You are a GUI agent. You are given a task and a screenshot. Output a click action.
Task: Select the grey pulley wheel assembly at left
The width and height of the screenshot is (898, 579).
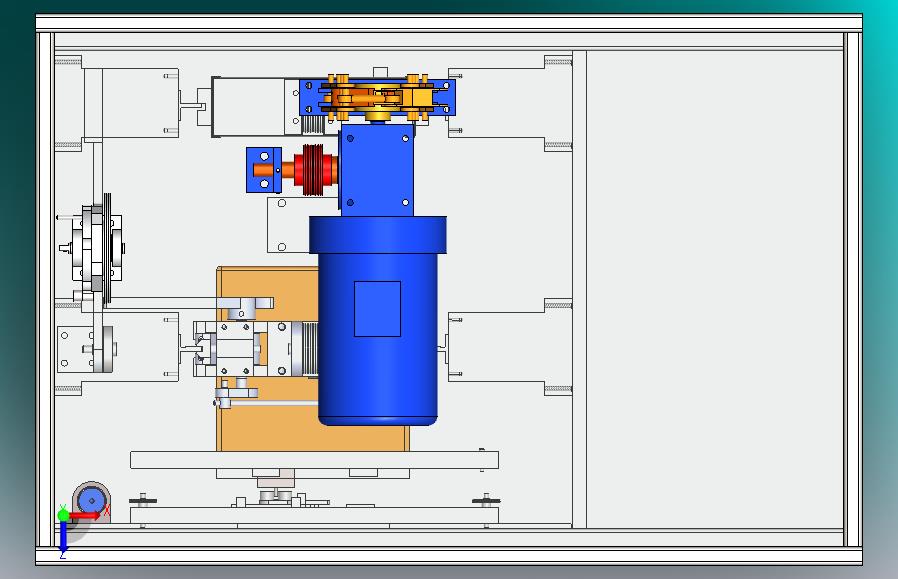pyautogui.click(x=97, y=249)
